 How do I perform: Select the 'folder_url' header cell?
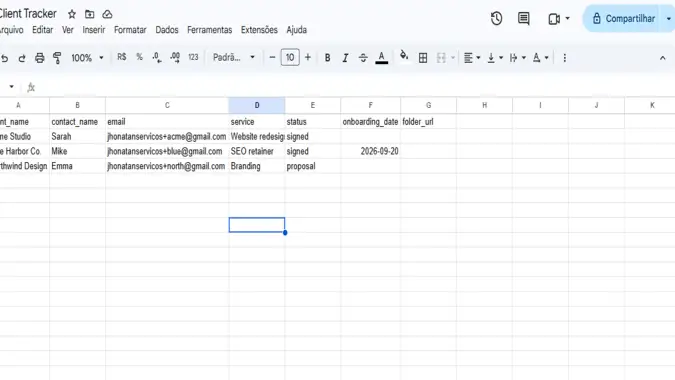coord(428,122)
